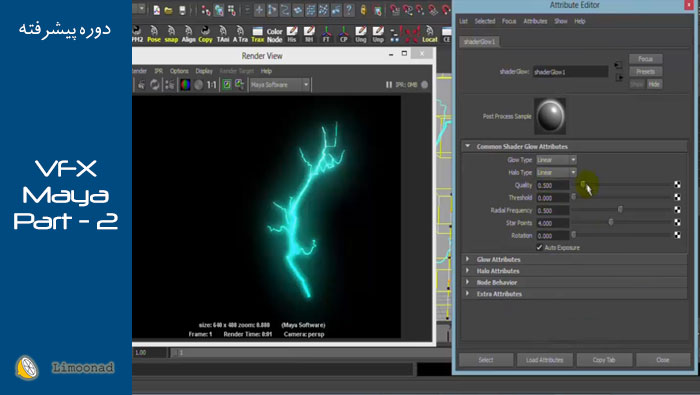Viewport: 700px width, 395px height.
Task: Click the map checker button for Radial Frequency
Action: click(x=677, y=210)
